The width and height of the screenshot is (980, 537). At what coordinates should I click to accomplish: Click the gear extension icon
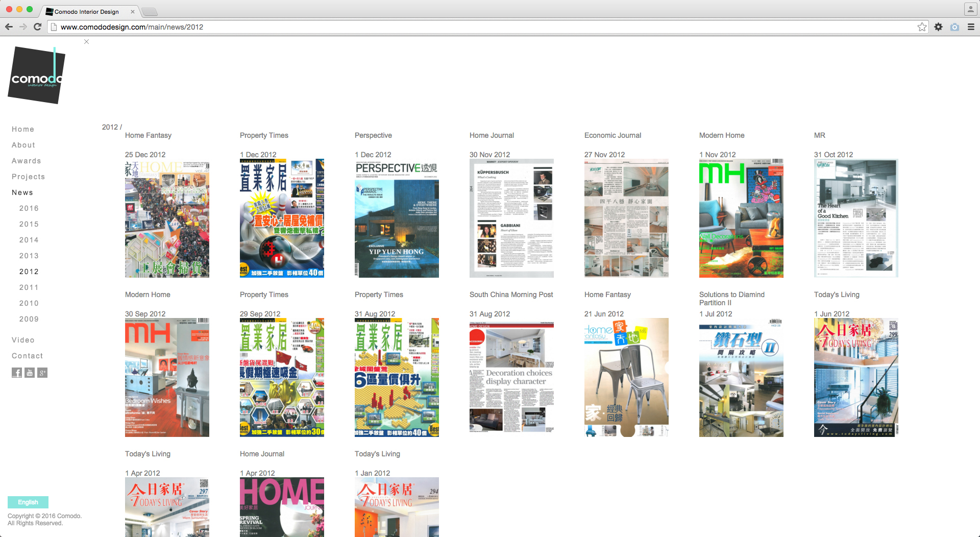[938, 27]
